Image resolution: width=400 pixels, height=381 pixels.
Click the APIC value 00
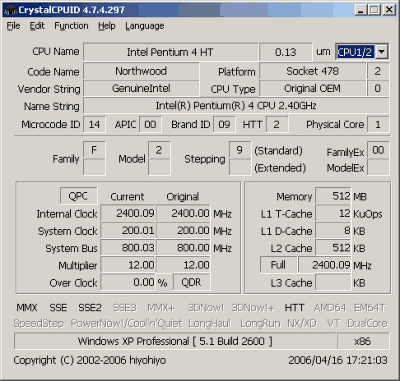point(150,124)
